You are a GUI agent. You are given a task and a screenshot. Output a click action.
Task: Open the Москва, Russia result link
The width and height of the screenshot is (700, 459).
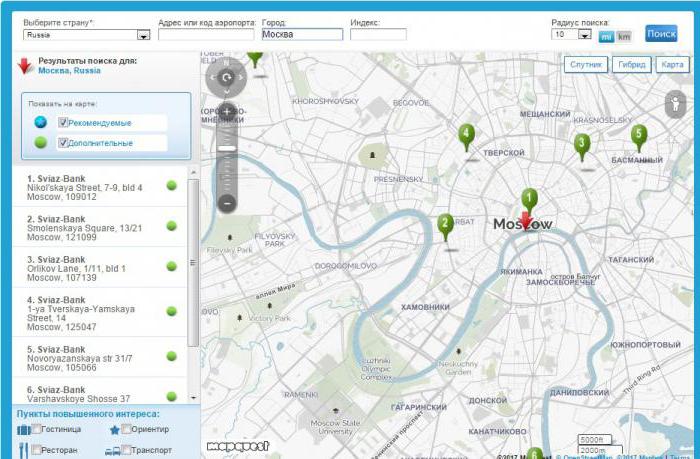coord(69,71)
